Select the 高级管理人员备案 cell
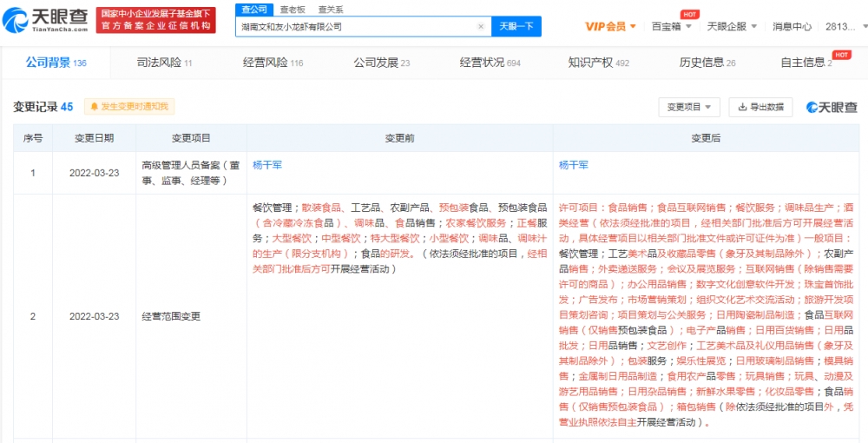Screen dimensions: 868x443 (x=191, y=172)
